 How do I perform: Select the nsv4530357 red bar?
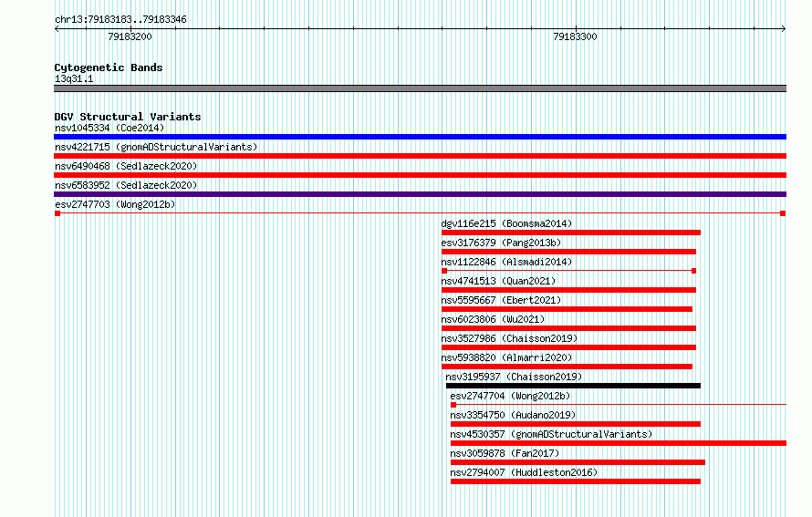tap(619, 443)
